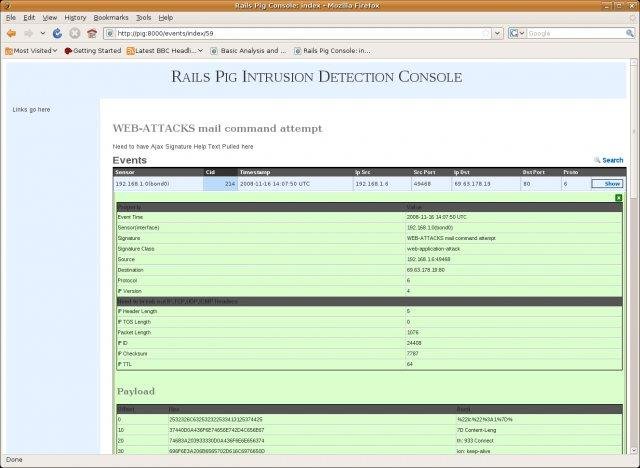Reload the page with the refresh icon

pyautogui.click(x=57, y=33)
